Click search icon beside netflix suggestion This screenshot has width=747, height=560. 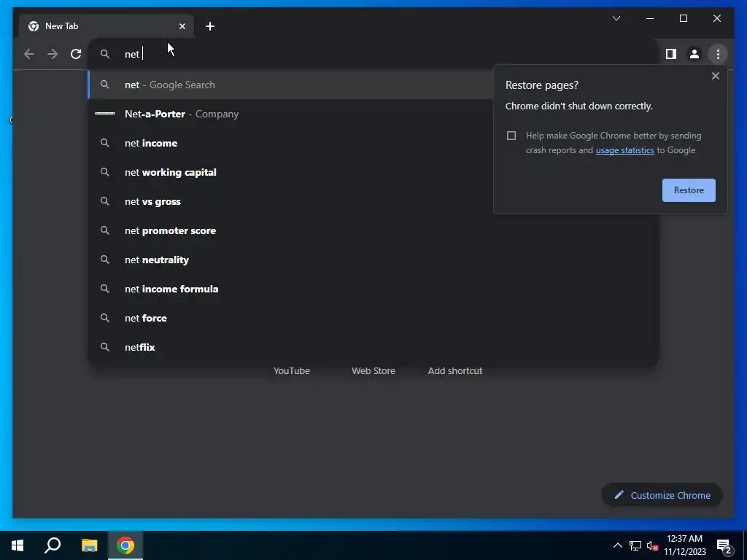coord(105,347)
